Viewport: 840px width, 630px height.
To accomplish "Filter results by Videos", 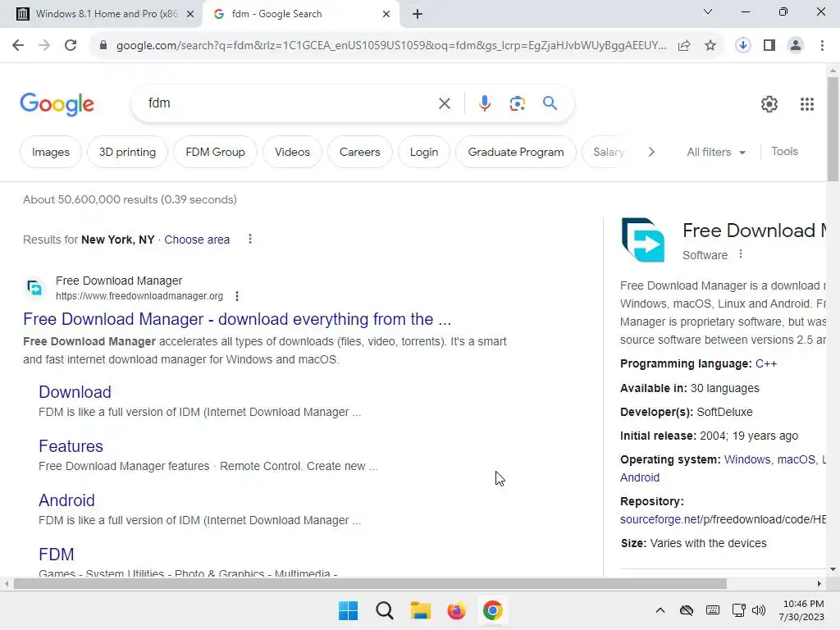I will point(292,152).
